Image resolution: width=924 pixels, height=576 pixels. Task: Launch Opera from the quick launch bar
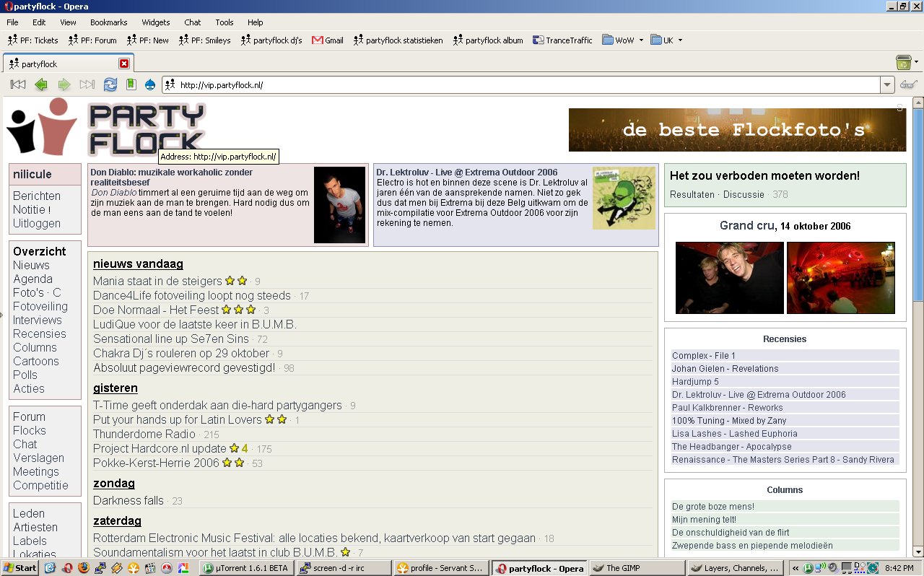(67, 568)
